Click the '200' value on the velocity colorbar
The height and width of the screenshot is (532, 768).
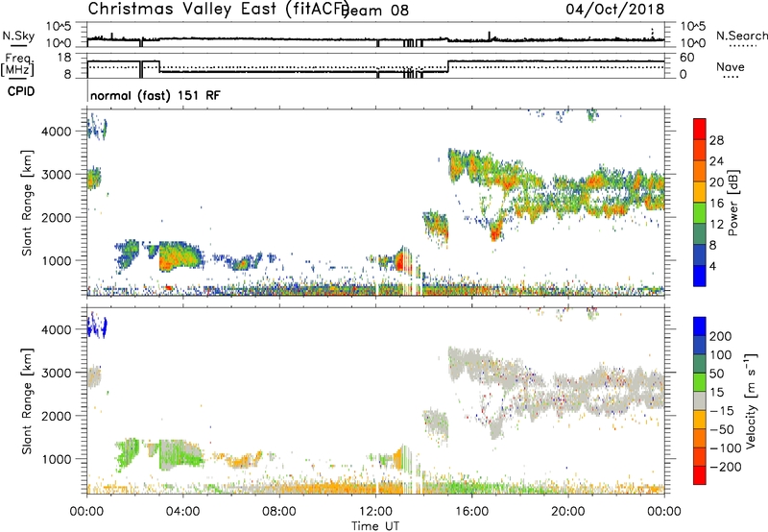pos(721,336)
